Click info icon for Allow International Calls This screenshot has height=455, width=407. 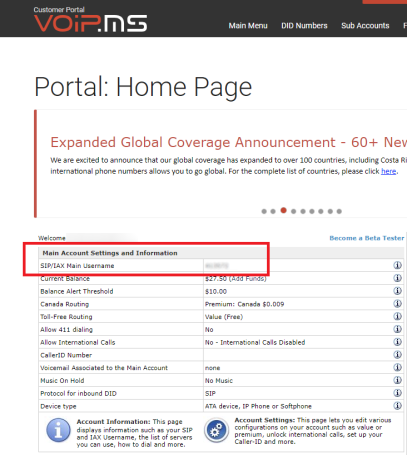pyautogui.click(x=397, y=342)
